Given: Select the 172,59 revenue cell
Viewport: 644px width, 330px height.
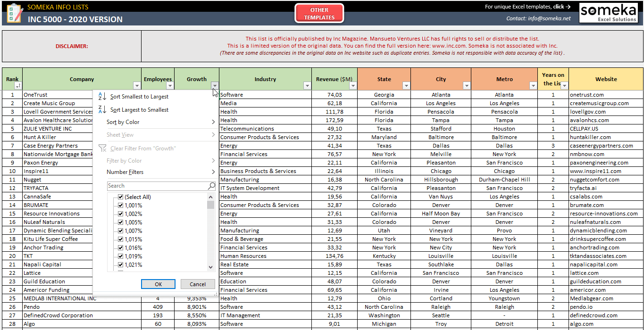Looking at the screenshot, I should tap(335, 120).
